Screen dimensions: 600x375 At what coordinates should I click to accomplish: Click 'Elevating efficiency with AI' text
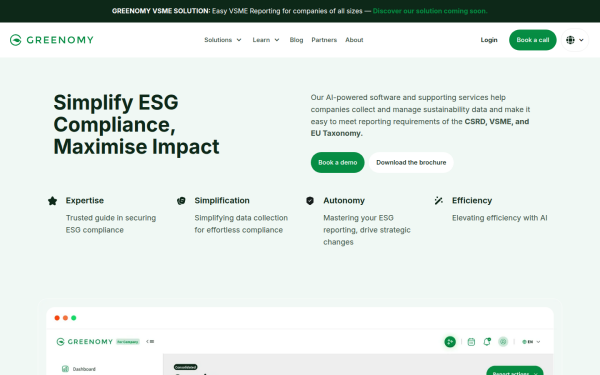[x=499, y=218]
